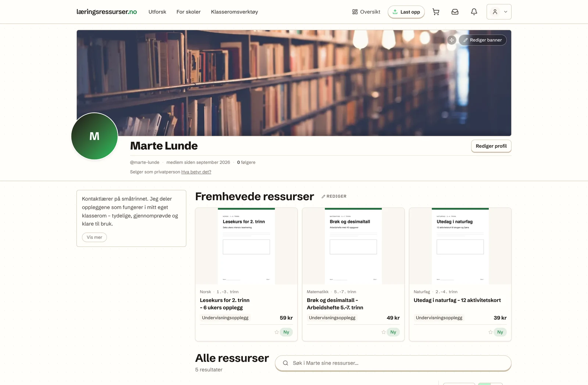Open title Brøk og desimaltall – Arbeidshefte 5.-7. trinn
This screenshot has width=588, height=385.
[x=335, y=304]
